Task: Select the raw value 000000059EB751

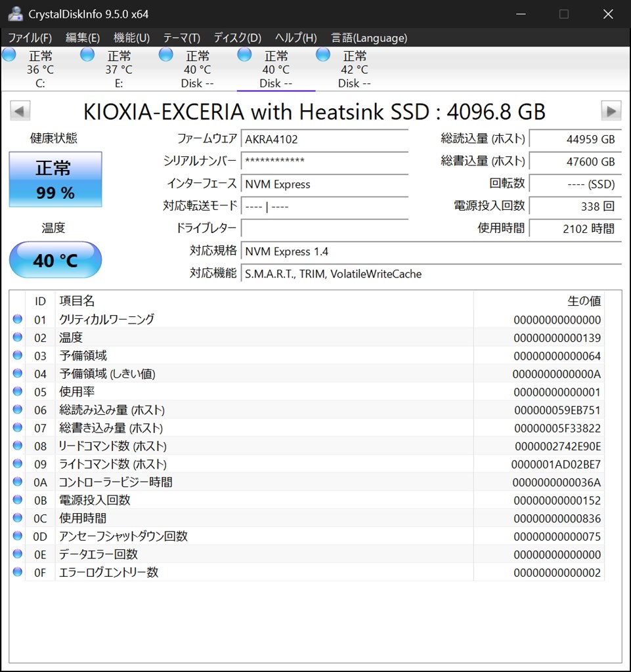Action: click(557, 410)
